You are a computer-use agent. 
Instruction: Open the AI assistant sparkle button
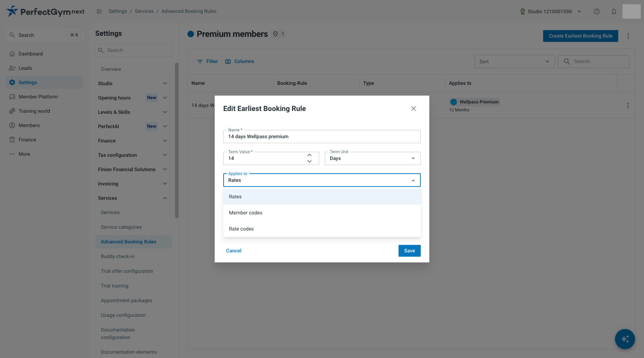pyautogui.click(x=625, y=339)
